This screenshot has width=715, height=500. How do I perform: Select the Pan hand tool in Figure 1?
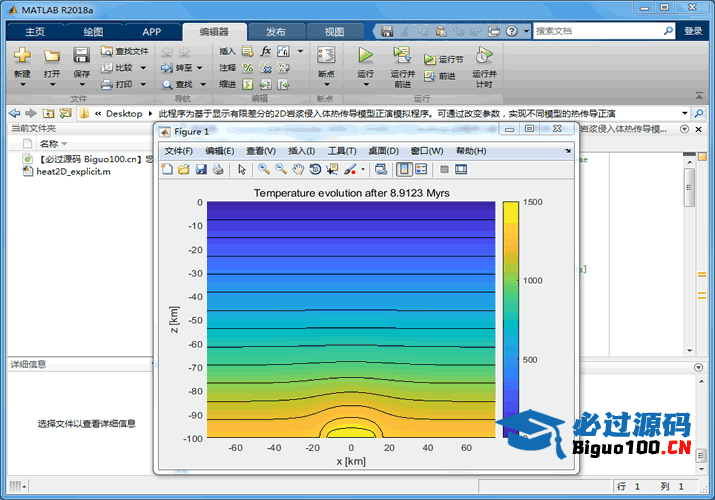coord(298,169)
